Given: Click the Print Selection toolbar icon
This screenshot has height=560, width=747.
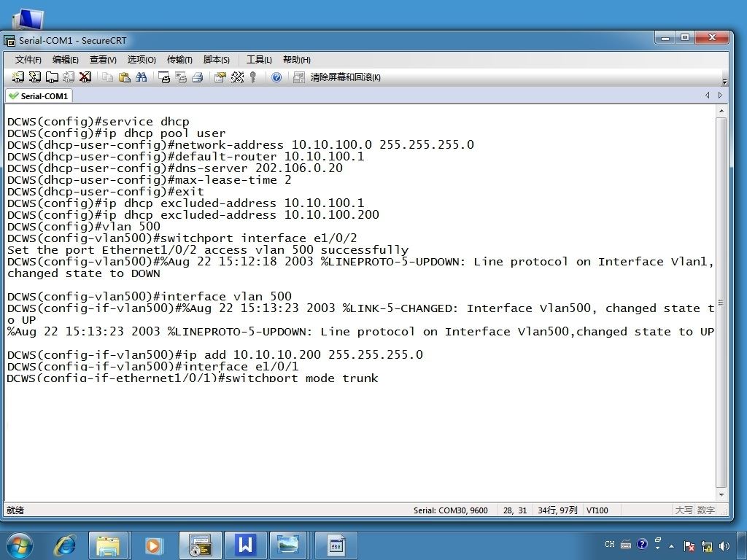Looking at the screenshot, I should coord(181,77).
